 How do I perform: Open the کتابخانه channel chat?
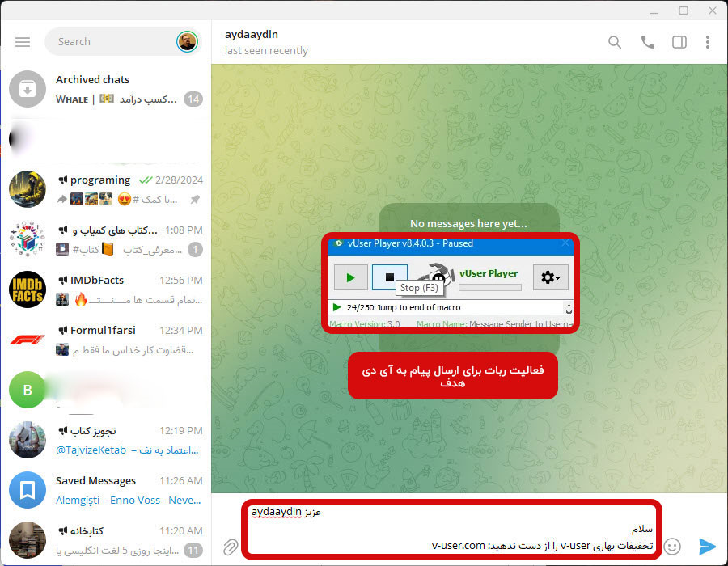coord(106,540)
